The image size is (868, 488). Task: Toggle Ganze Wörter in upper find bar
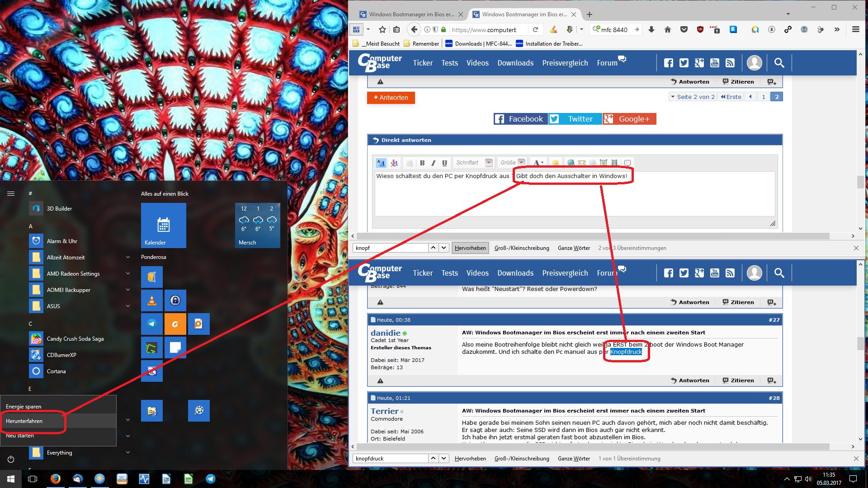574,248
